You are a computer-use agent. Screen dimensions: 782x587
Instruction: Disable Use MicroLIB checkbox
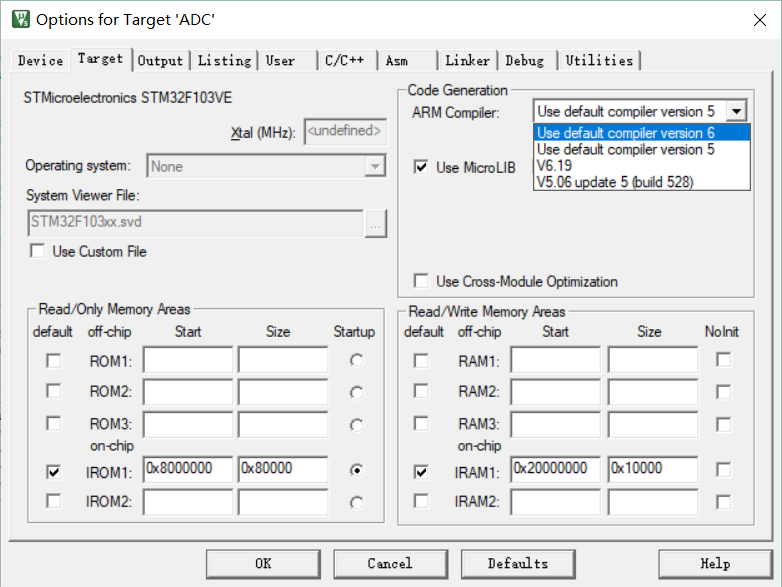pos(421,167)
